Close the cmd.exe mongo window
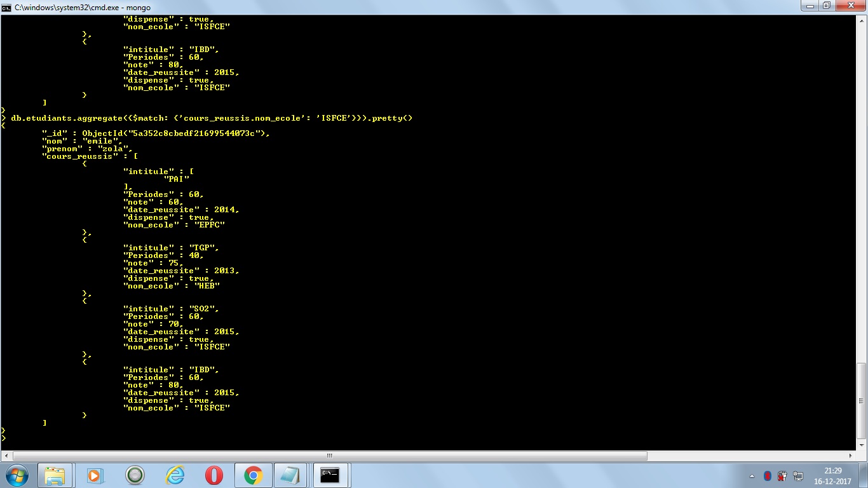Viewport: 868px width, 488px height. pos(850,6)
